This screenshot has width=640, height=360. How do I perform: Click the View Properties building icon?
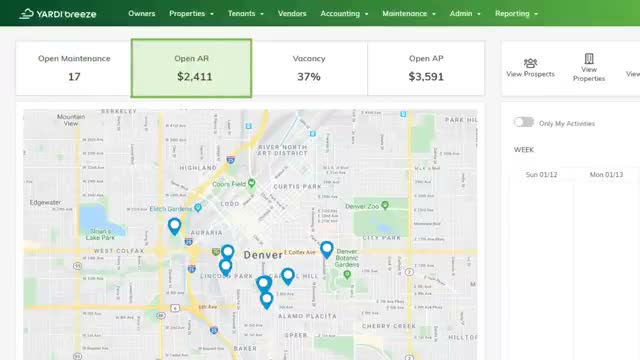click(x=589, y=58)
